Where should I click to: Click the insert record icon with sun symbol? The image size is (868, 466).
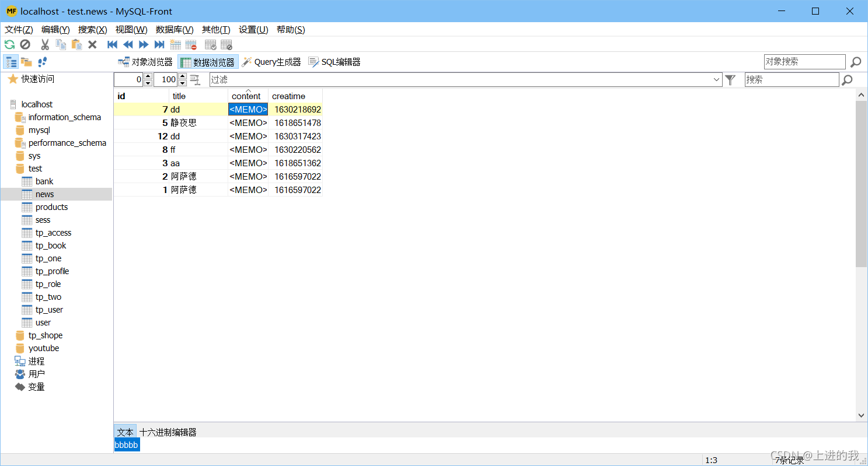click(176, 44)
